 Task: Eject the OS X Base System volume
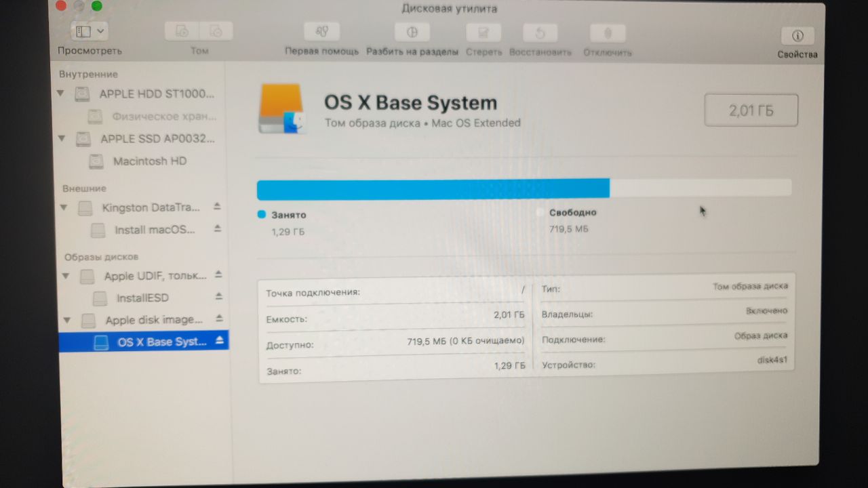click(x=220, y=341)
